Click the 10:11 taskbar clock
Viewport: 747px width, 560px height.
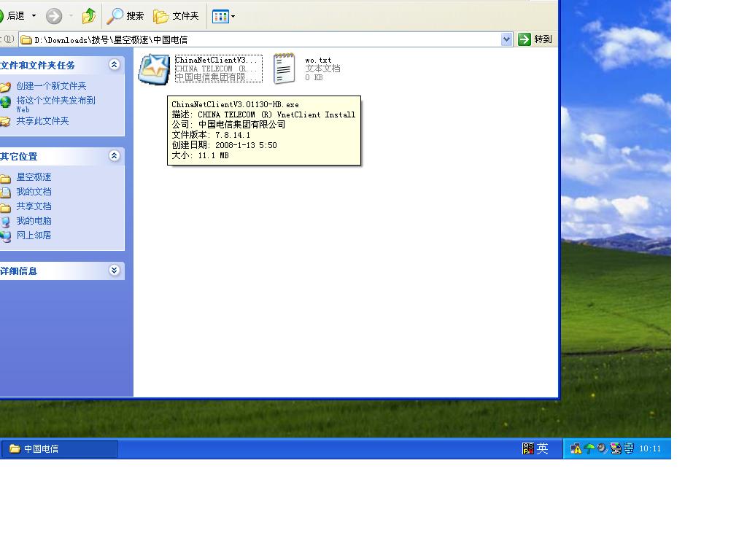tap(650, 449)
